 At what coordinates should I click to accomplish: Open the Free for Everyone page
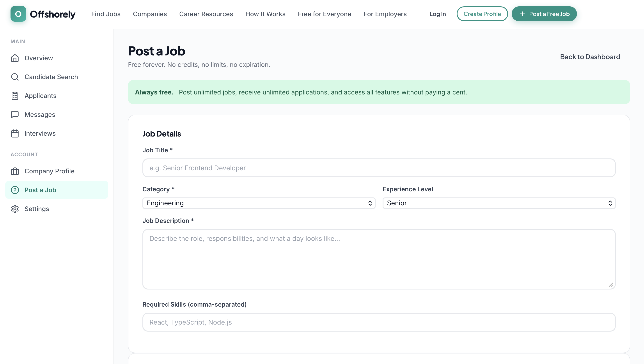tap(325, 14)
